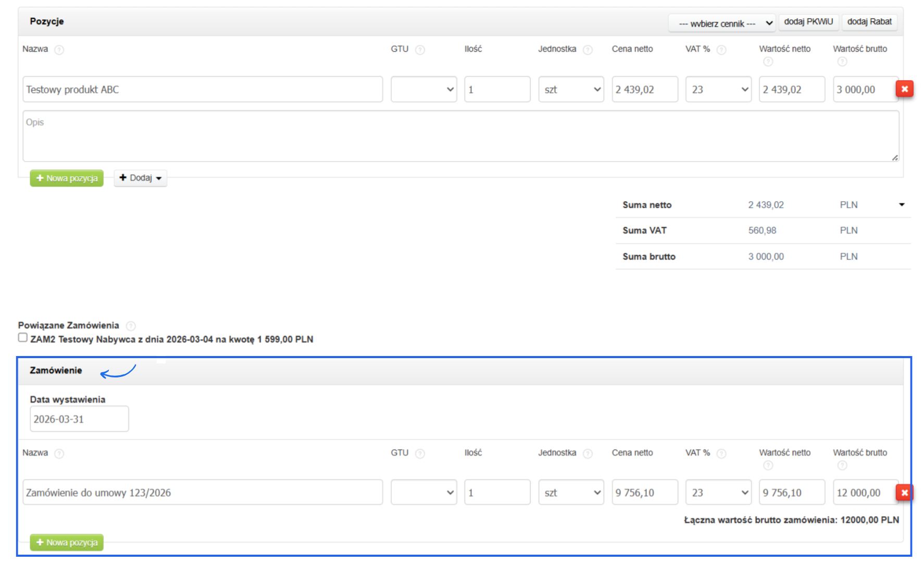This screenshot has height=563, width=924.
Task: Expand the Dodaj dropdown button
Action: 141,178
